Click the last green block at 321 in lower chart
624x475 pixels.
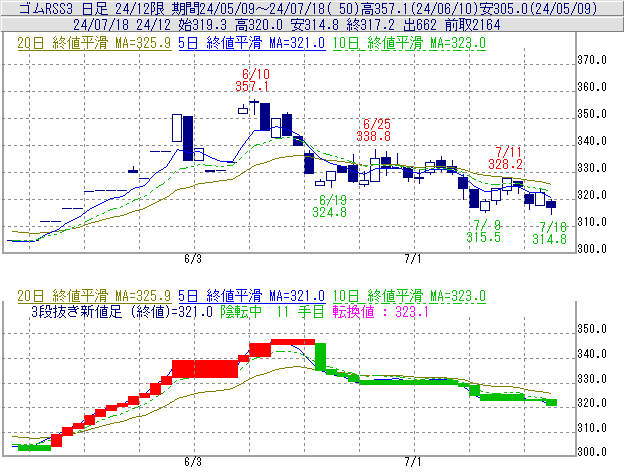click(552, 403)
